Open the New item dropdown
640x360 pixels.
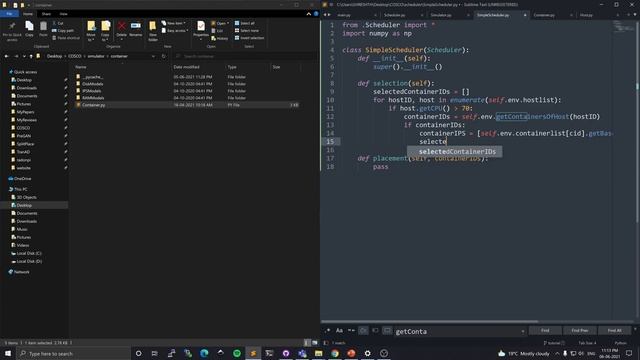(173, 23)
